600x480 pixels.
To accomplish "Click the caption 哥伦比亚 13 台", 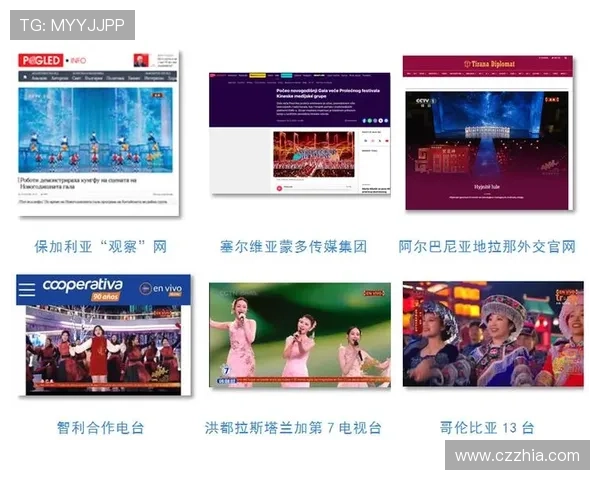I will pos(487,428).
